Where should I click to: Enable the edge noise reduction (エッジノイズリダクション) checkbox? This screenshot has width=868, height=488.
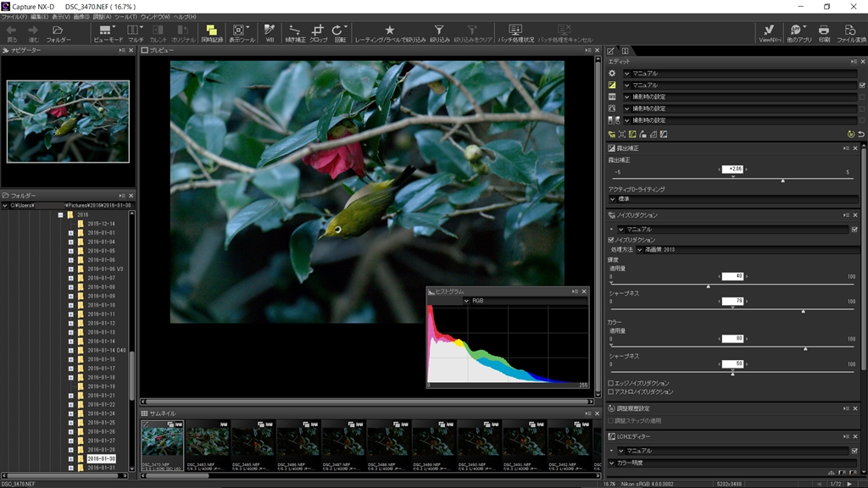pos(612,383)
